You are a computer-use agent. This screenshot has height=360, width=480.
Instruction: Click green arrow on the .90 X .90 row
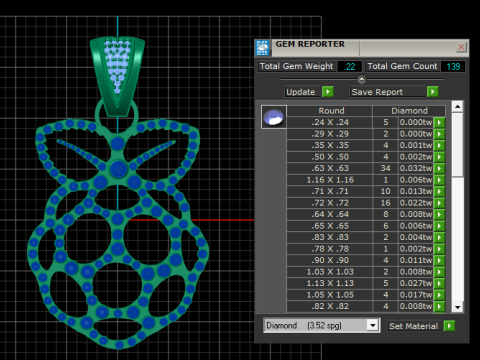pyautogui.click(x=439, y=260)
